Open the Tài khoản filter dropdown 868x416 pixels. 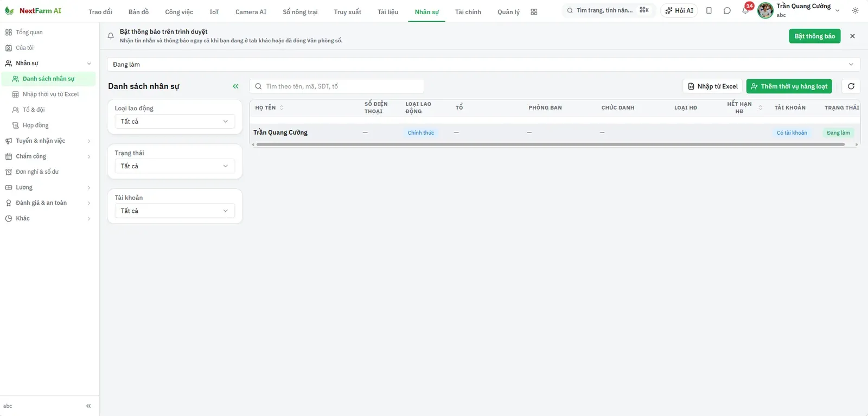(x=175, y=211)
